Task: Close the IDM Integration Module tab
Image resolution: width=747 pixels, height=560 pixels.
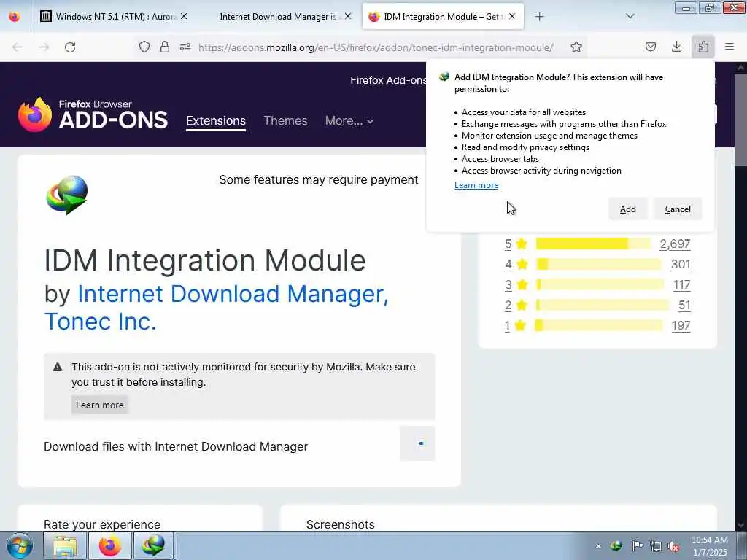Action: pyautogui.click(x=512, y=17)
